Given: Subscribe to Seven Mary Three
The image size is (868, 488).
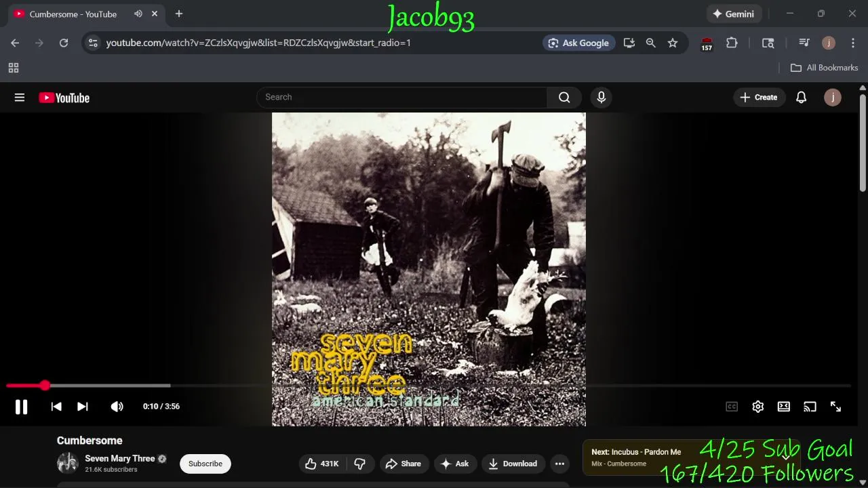Looking at the screenshot, I should point(205,464).
